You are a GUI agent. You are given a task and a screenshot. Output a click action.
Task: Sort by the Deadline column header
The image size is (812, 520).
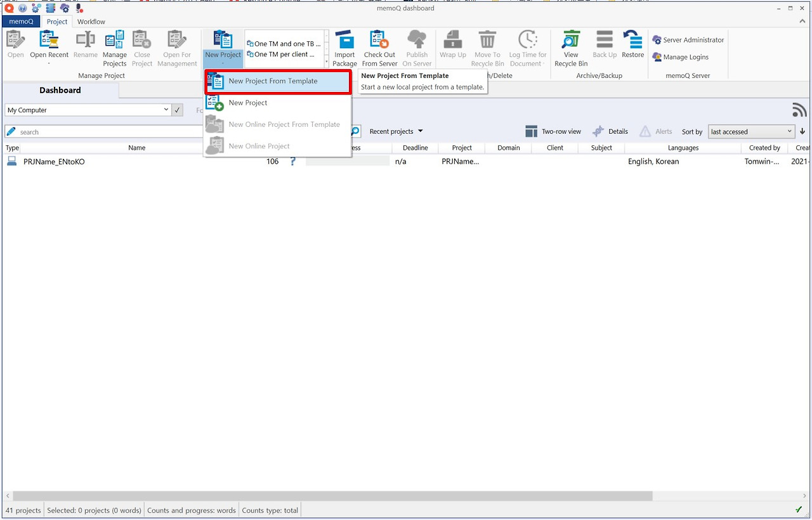(x=415, y=148)
